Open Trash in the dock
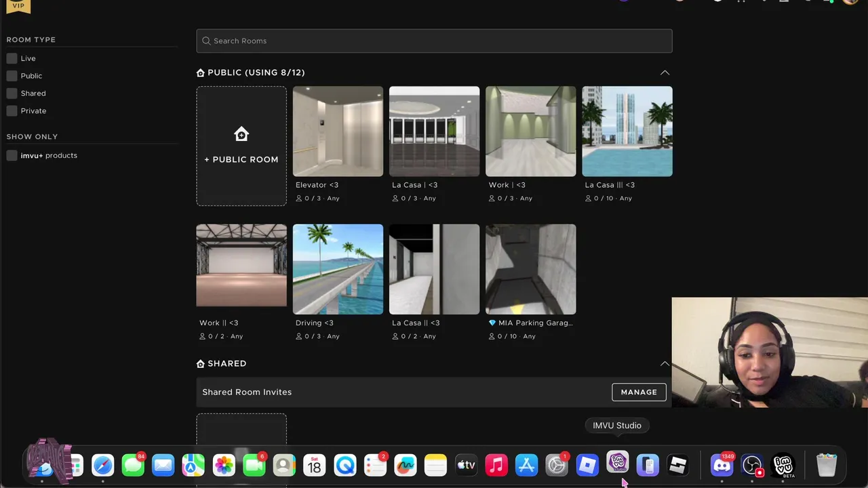Screen dimensions: 868x488 [827, 465]
